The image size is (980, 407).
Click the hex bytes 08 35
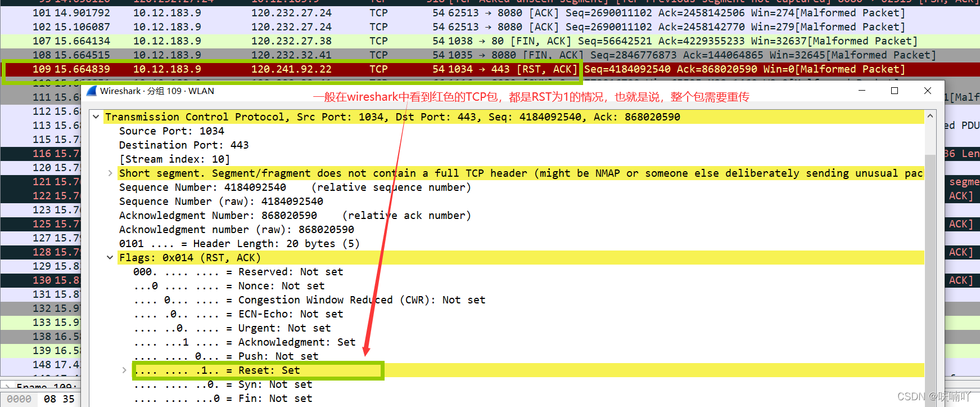59,399
